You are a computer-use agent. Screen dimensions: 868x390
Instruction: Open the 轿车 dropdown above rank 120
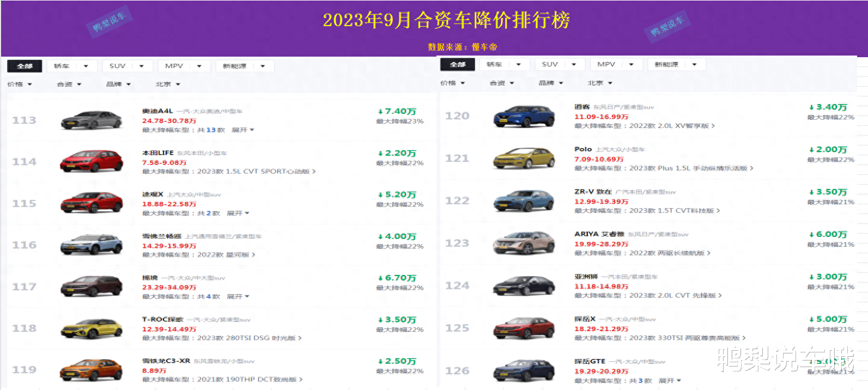click(x=505, y=64)
